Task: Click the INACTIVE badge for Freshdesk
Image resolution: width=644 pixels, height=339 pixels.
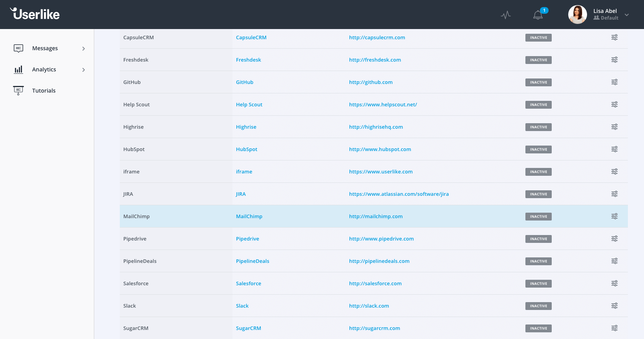Action: (x=538, y=60)
